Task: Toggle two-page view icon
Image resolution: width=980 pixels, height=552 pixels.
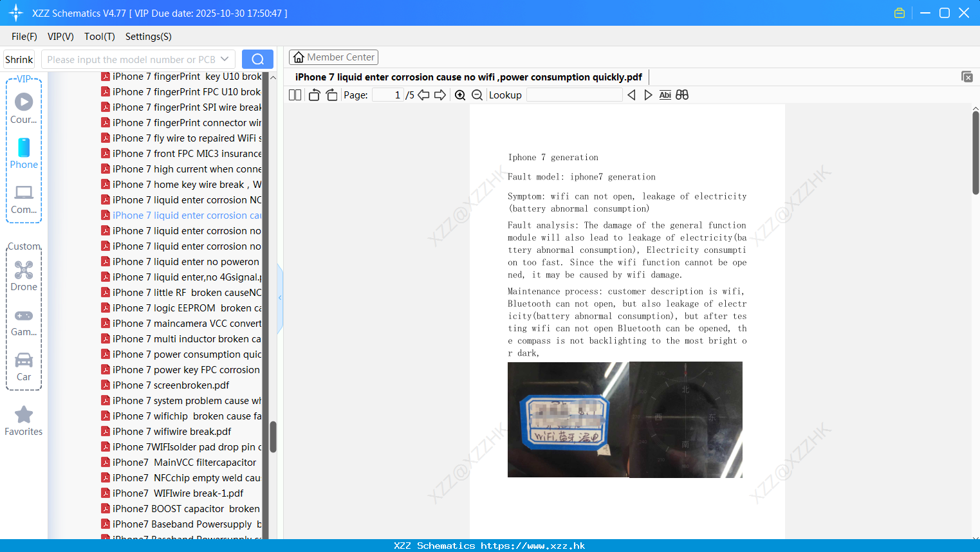Action: [x=295, y=95]
